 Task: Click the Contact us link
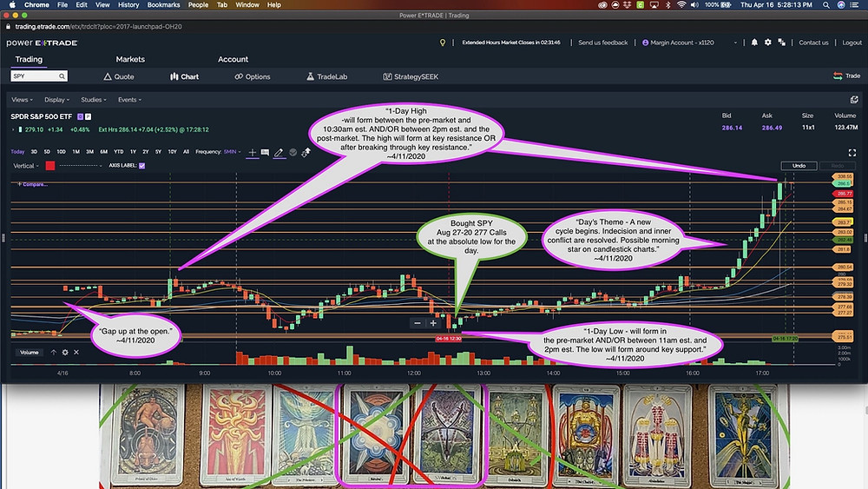tap(813, 43)
